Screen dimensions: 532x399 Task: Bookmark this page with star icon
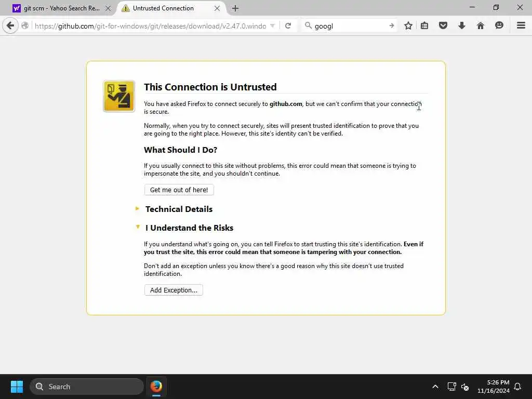tap(408, 25)
